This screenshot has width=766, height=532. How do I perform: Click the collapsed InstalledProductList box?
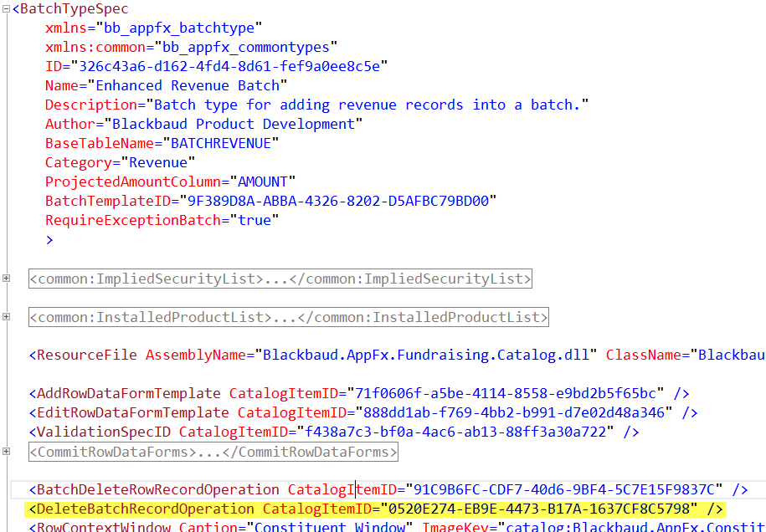[x=288, y=317]
